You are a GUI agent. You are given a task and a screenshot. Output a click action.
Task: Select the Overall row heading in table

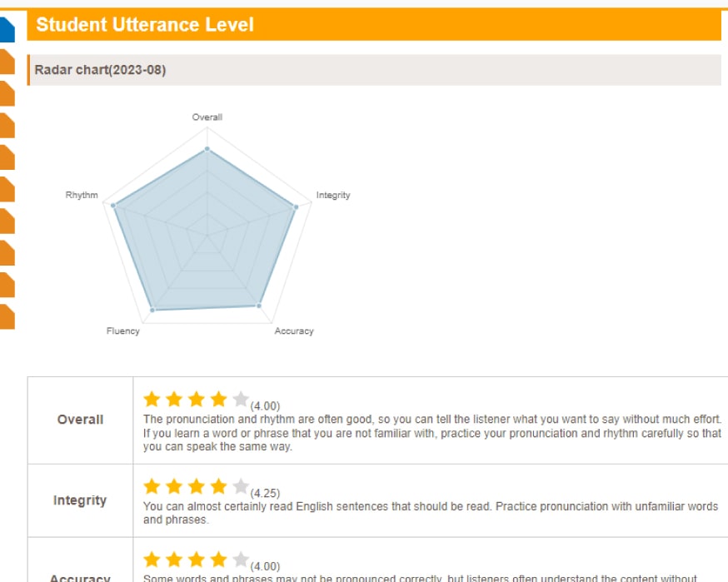click(80, 420)
